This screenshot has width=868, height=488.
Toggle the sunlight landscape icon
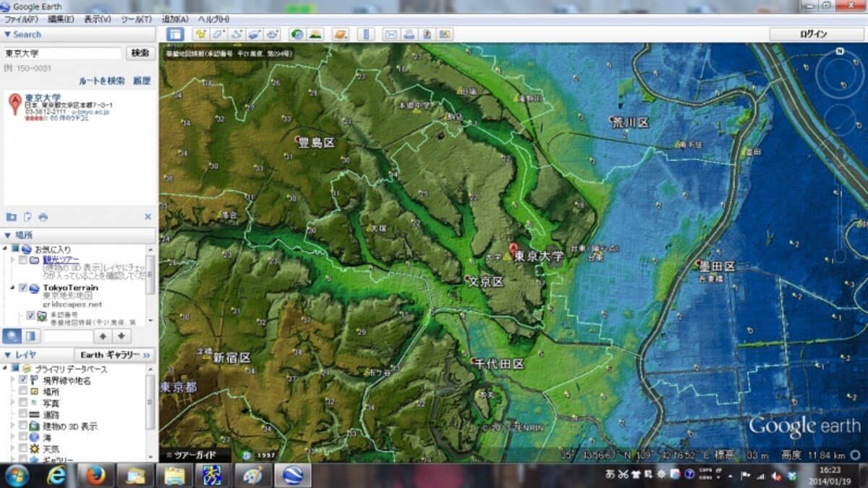coord(315,34)
